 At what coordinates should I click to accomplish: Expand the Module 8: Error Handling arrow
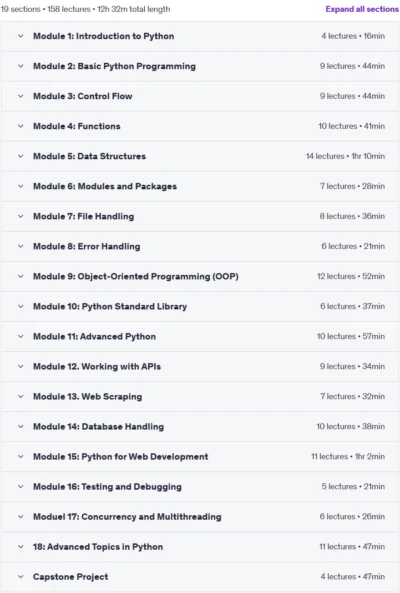(x=21, y=246)
